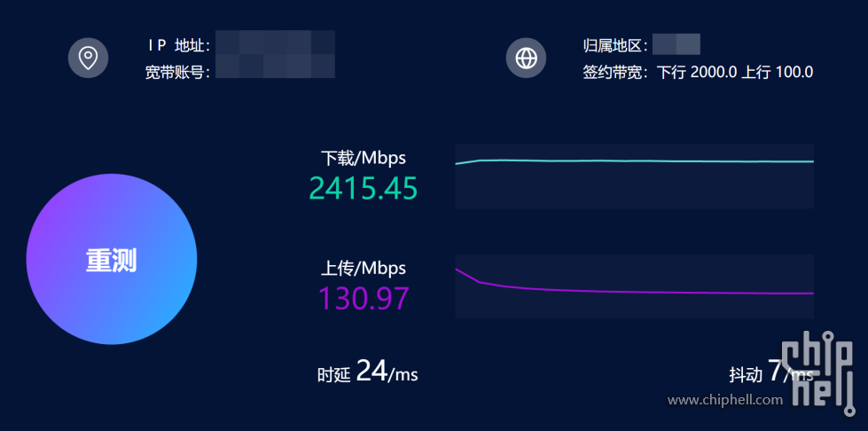The height and width of the screenshot is (431, 868).
Task: Click the Chiphell logo watermark
Action: pyautogui.click(x=818, y=373)
